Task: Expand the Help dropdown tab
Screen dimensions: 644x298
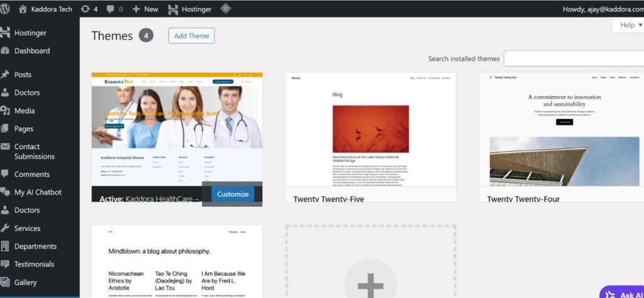Action: tap(631, 25)
